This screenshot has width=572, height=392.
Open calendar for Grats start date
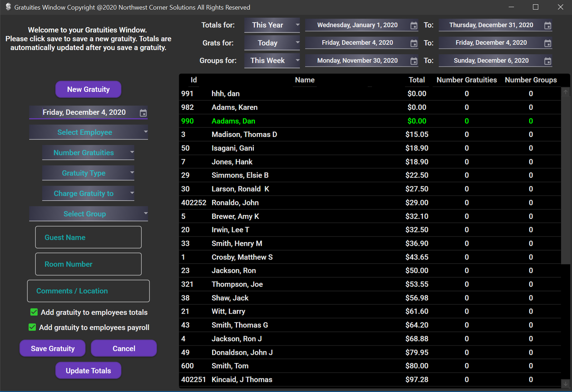414,43
